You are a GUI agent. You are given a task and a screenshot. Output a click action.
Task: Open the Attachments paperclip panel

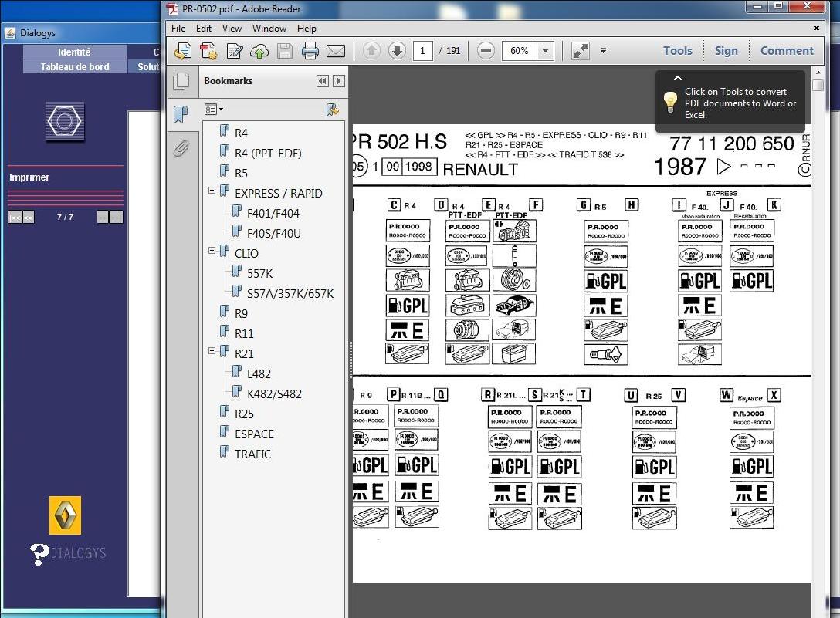coord(181,148)
